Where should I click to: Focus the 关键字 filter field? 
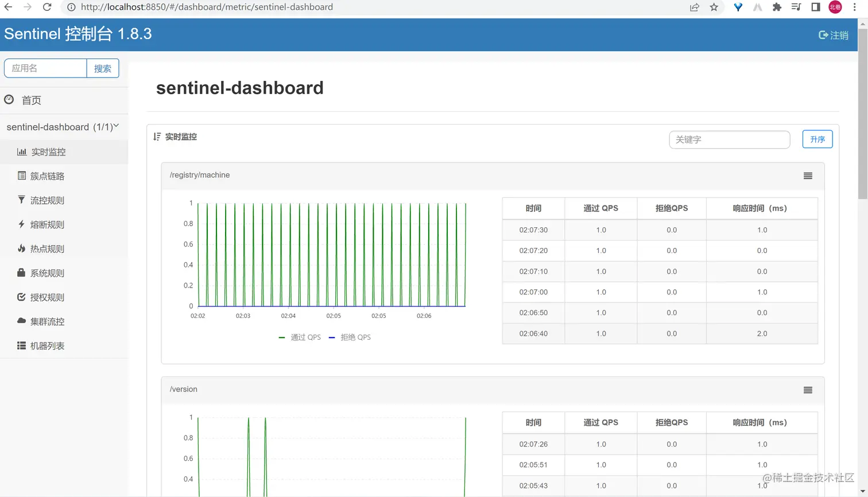tap(729, 139)
